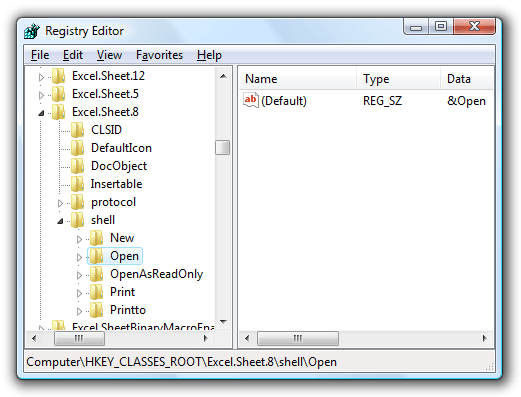
Task: Click the Insertable folder icon
Action: pyautogui.click(x=77, y=184)
